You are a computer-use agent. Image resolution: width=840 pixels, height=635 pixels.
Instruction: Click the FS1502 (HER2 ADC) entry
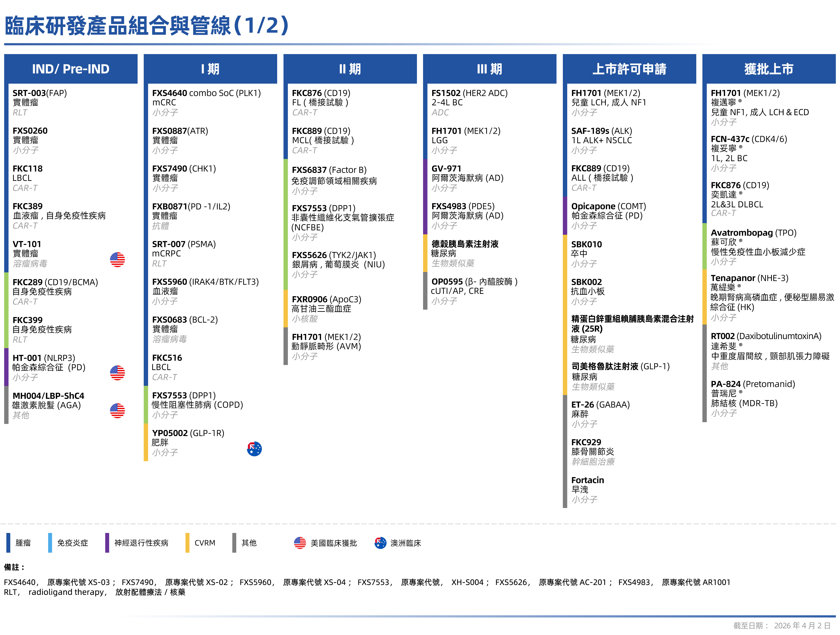(x=469, y=93)
